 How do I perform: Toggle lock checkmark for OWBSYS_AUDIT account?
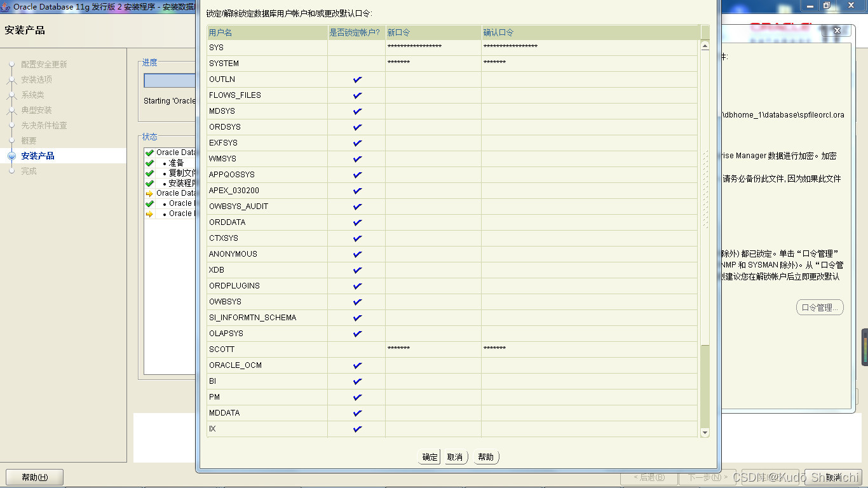pos(357,207)
